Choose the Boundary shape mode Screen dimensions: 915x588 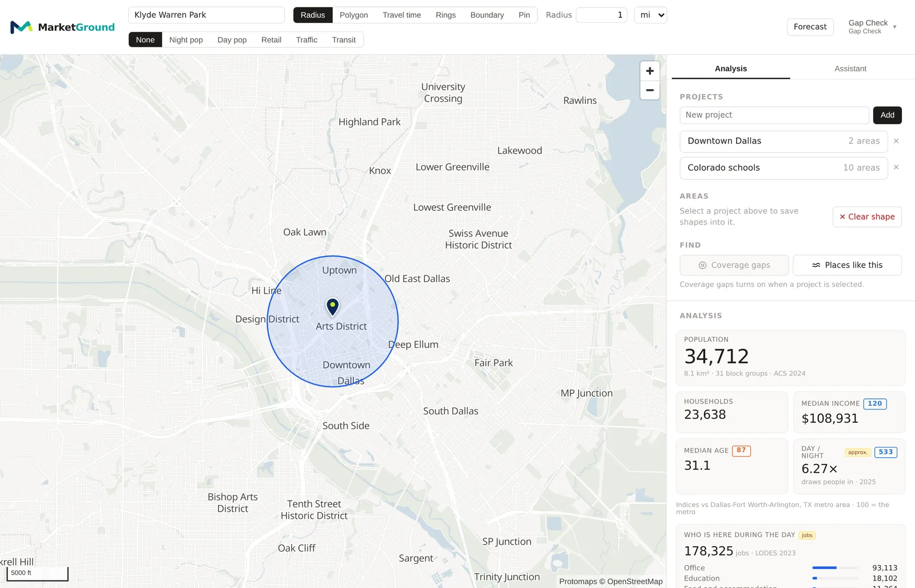(x=487, y=15)
